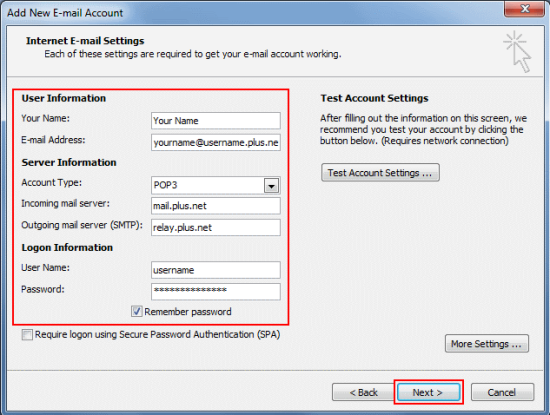This screenshot has height=415, width=550.
Task: Click the Account Type label
Action: (x=51, y=183)
